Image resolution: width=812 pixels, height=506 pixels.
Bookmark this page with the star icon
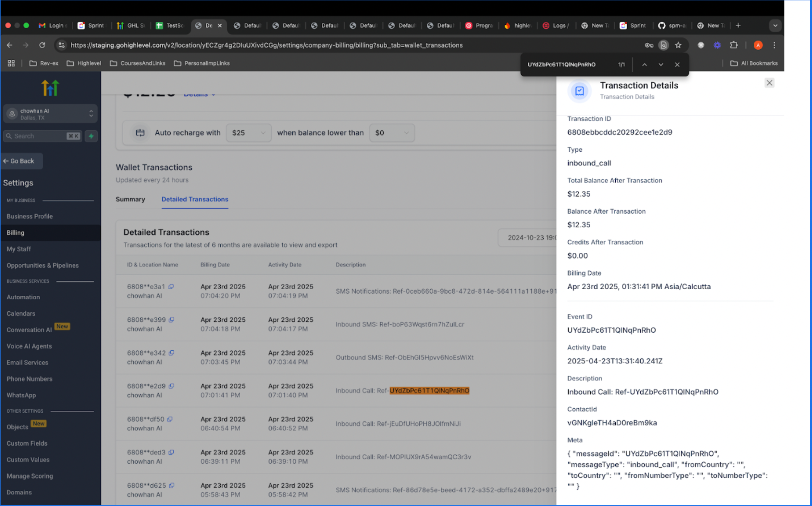[x=678, y=45]
